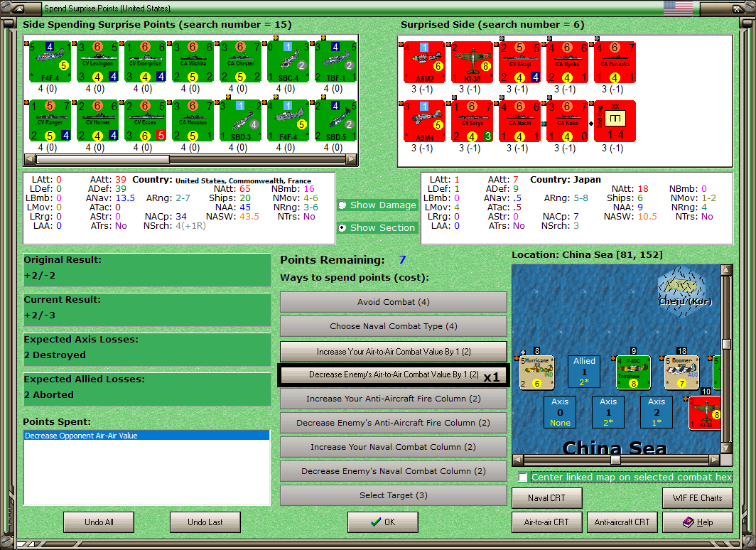Click the map horizontal scrollbar thumb
The width and height of the screenshot is (756, 550).
click(x=615, y=460)
